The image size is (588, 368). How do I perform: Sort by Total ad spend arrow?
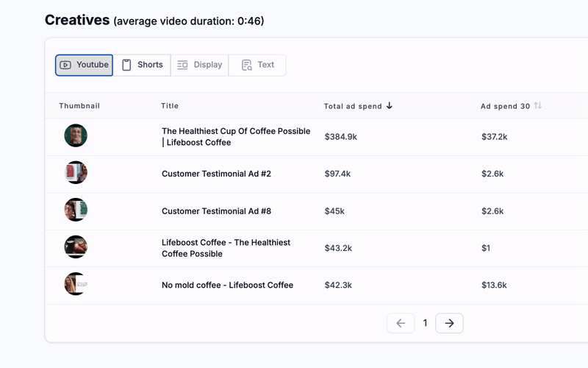(390, 105)
